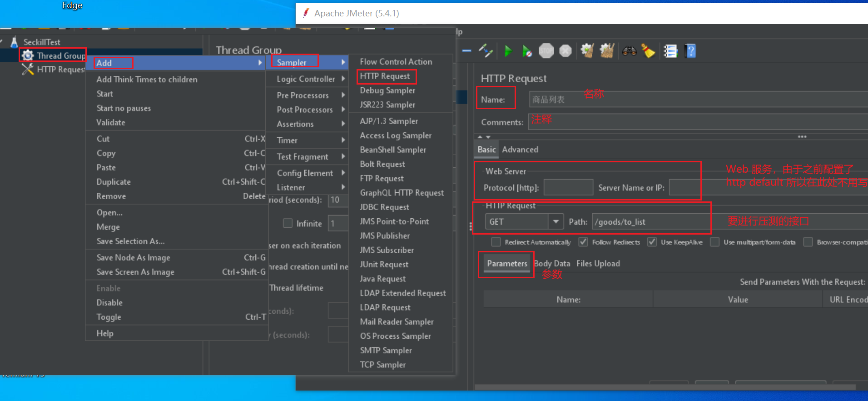Click the Clear (gear with broom) icon

point(587,51)
